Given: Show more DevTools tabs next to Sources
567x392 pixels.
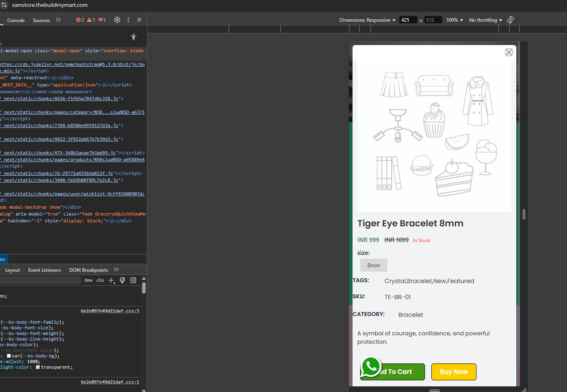Looking at the screenshot, I should [58, 20].
